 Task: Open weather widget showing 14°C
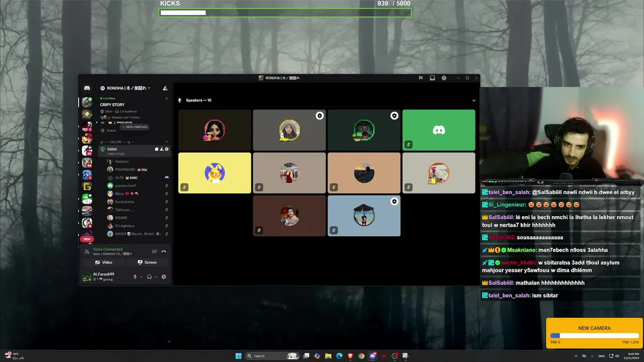pyautogui.click(x=14, y=356)
